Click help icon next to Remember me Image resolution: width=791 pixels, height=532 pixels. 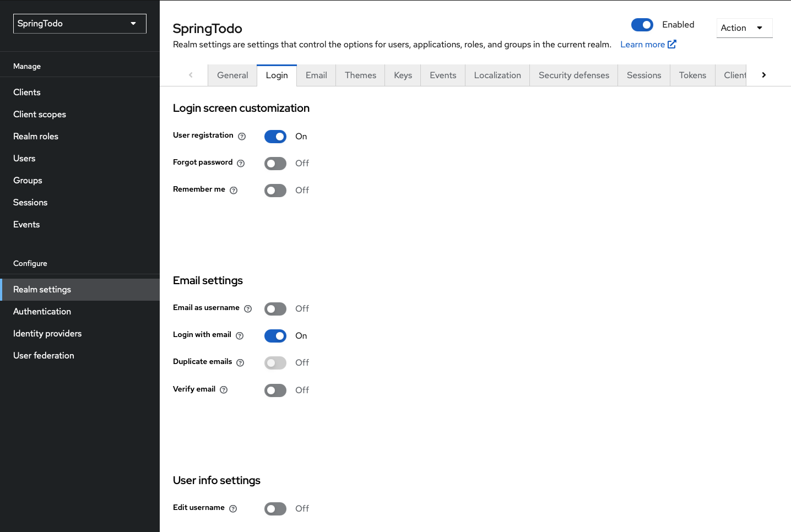tap(234, 190)
